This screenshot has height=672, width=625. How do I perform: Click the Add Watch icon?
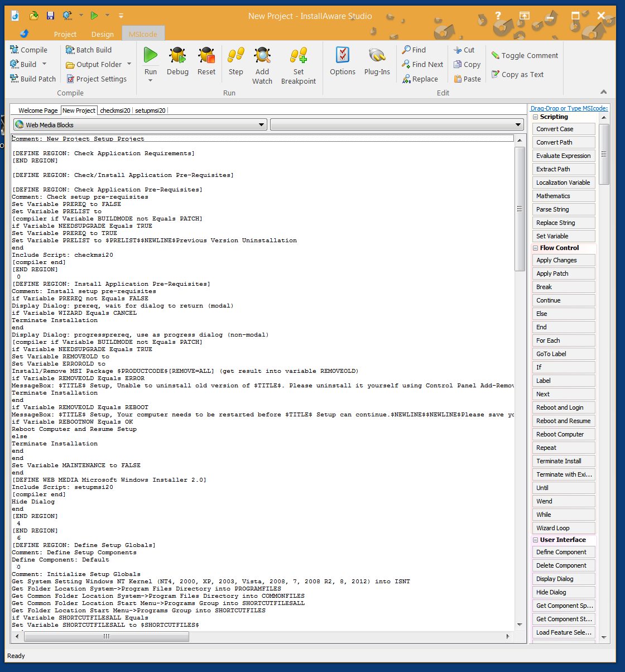[x=262, y=55]
